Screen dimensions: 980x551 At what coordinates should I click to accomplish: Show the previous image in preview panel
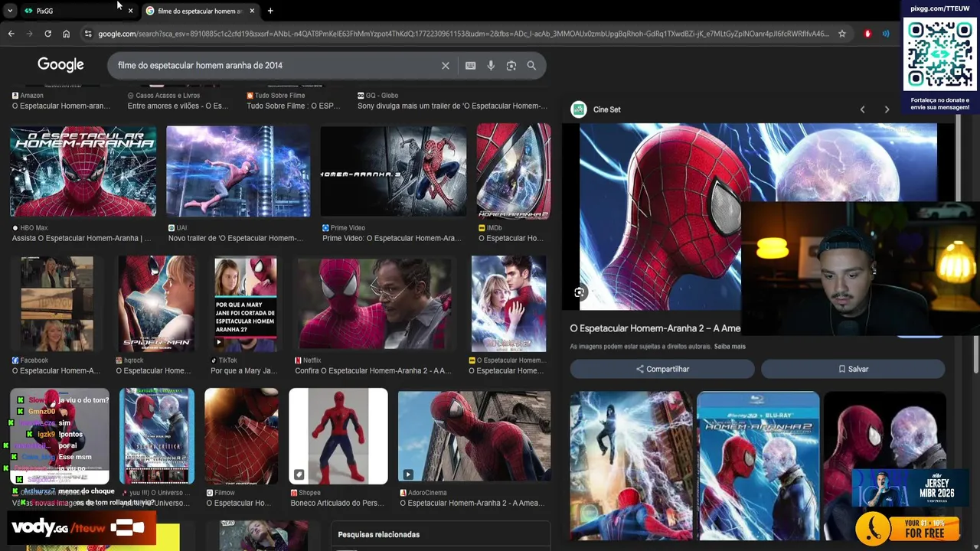(x=862, y=109)
